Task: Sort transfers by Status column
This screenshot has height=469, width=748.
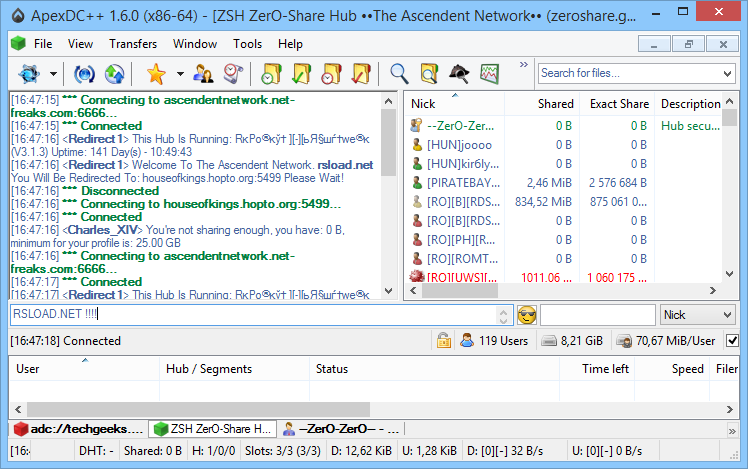Action: [434, 369]
